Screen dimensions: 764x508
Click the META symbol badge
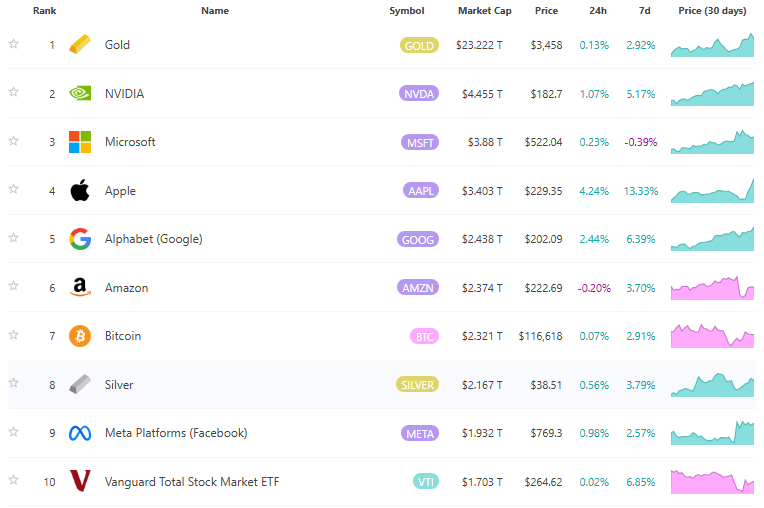[x=420, y=433]
